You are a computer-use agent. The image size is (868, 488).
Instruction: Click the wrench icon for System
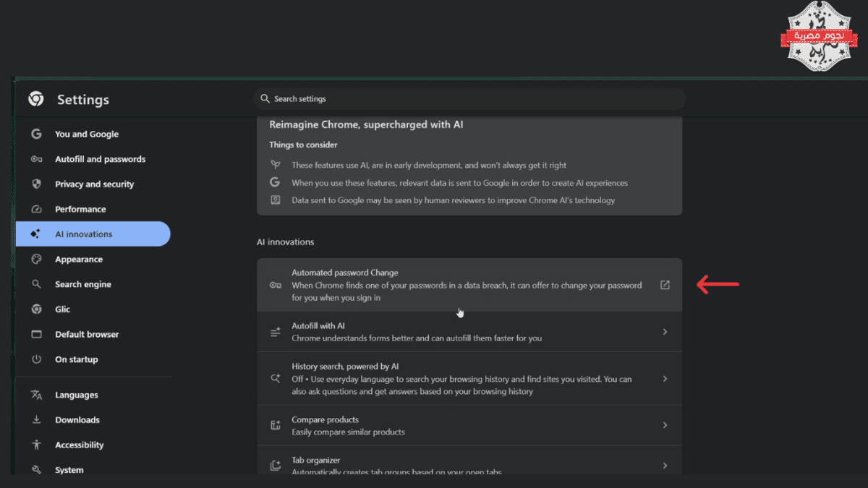pyautogui.click(x=36, y=469)
